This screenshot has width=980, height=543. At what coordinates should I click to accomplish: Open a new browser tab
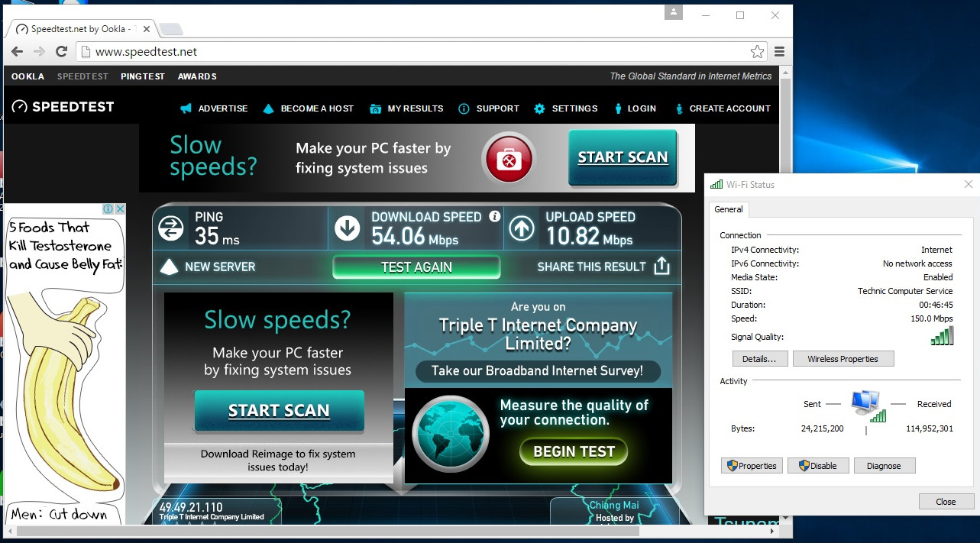170,29
